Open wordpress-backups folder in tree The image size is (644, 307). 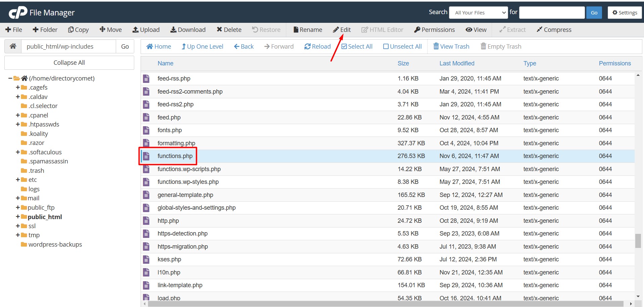click(51, 244)
